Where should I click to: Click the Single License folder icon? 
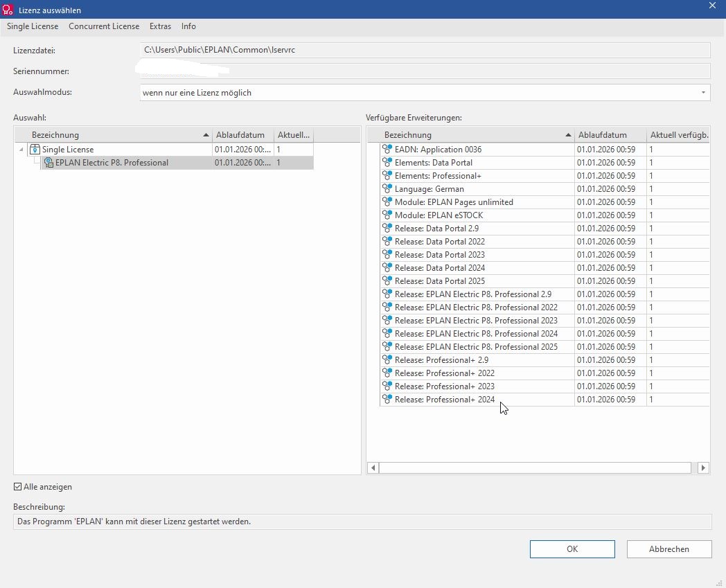[35, 149]
